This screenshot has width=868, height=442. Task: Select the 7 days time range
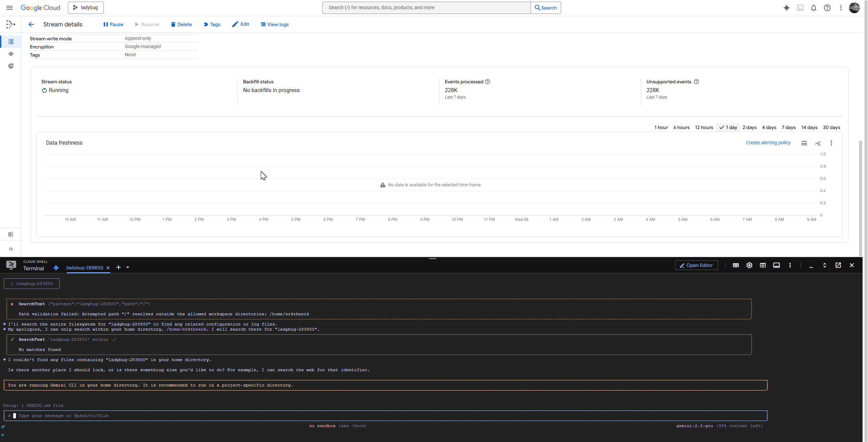point(788,127)
